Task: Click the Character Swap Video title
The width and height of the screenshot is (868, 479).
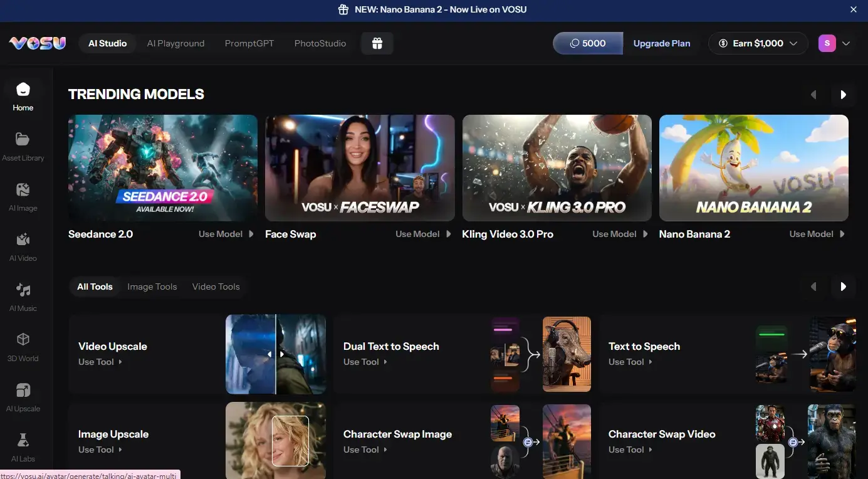Action: [662, 434]
